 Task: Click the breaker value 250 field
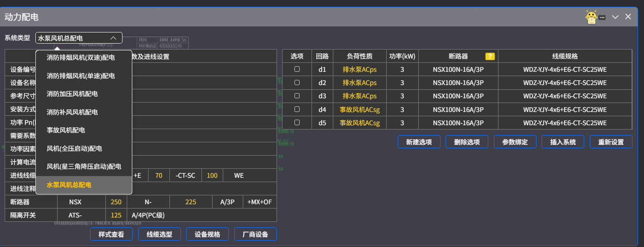[116, 202]
